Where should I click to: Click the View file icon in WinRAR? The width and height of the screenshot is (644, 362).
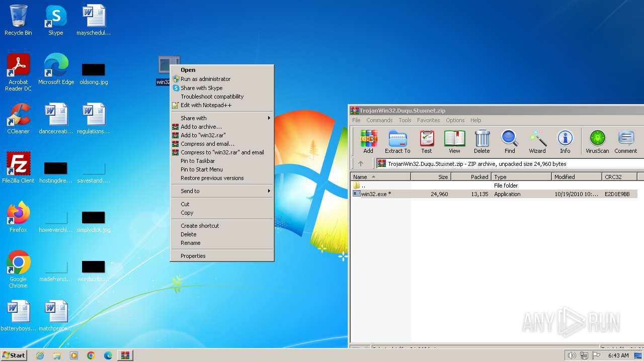pyautogui.click(x=454, y=141)
